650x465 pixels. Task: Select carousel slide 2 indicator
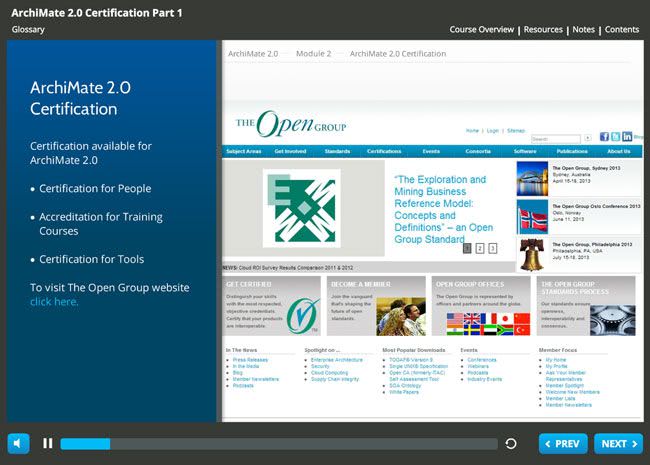[x=480, y=248]
